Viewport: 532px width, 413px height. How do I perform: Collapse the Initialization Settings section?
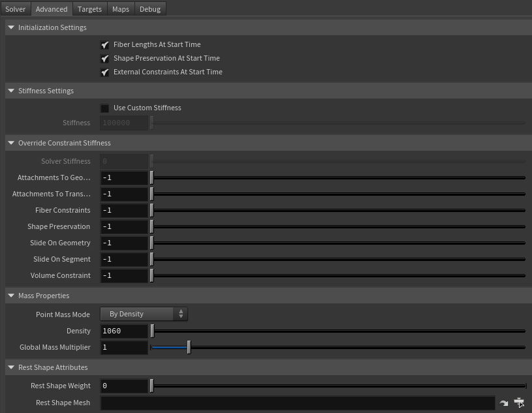pyautogui.click(x=11, y=27)
